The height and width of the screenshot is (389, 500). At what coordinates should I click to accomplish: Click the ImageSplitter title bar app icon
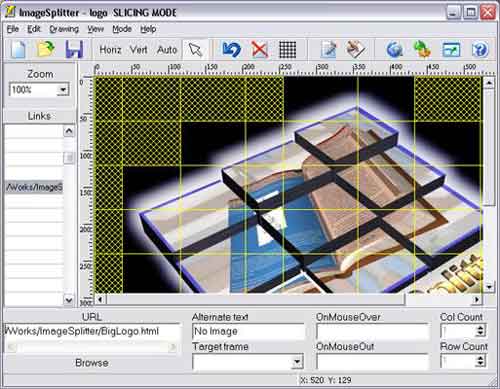pyautogui.click(x=10, y=12)
